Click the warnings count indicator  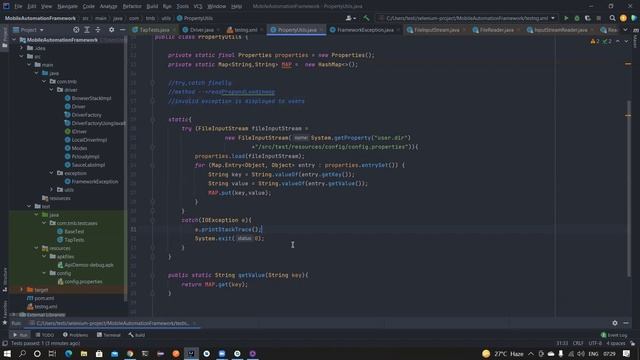595,41
